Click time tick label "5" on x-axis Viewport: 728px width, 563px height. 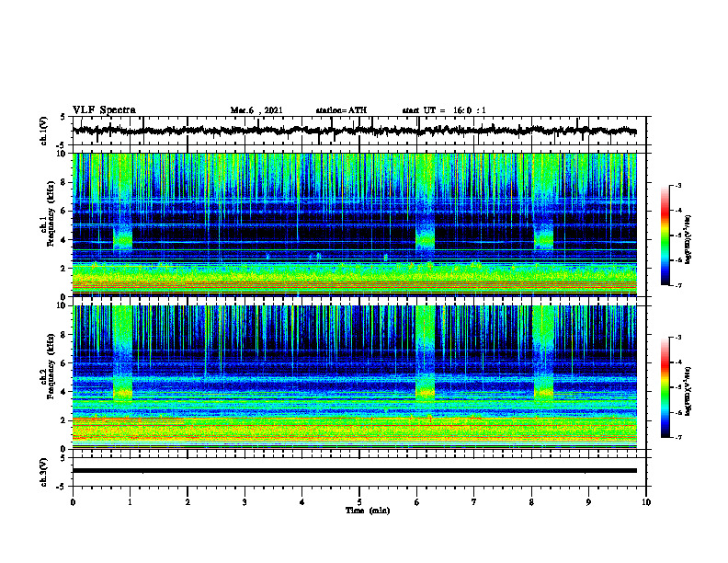359,502
